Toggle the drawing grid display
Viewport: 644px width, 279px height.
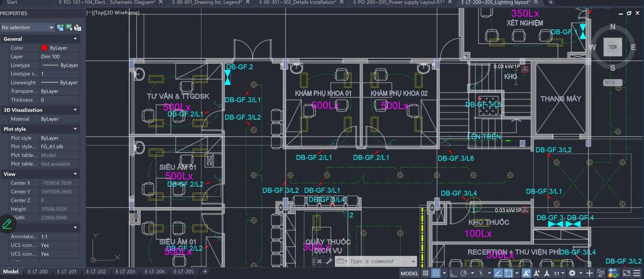pos(425,273)
